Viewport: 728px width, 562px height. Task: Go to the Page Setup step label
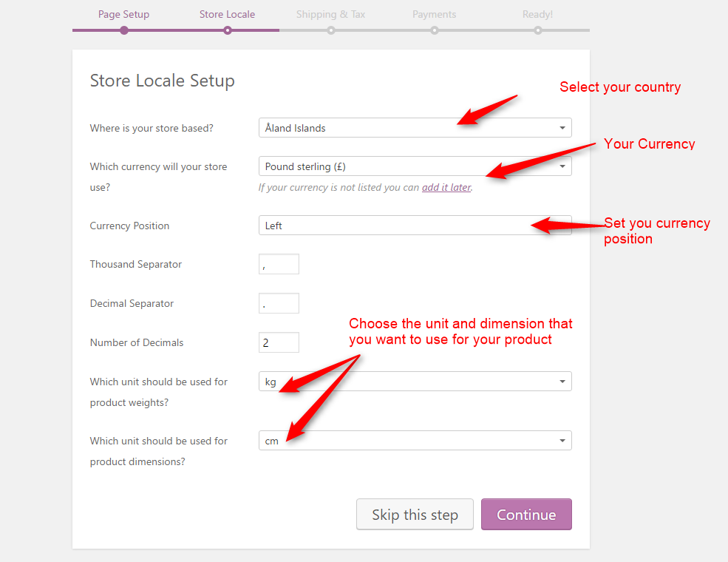123,14
